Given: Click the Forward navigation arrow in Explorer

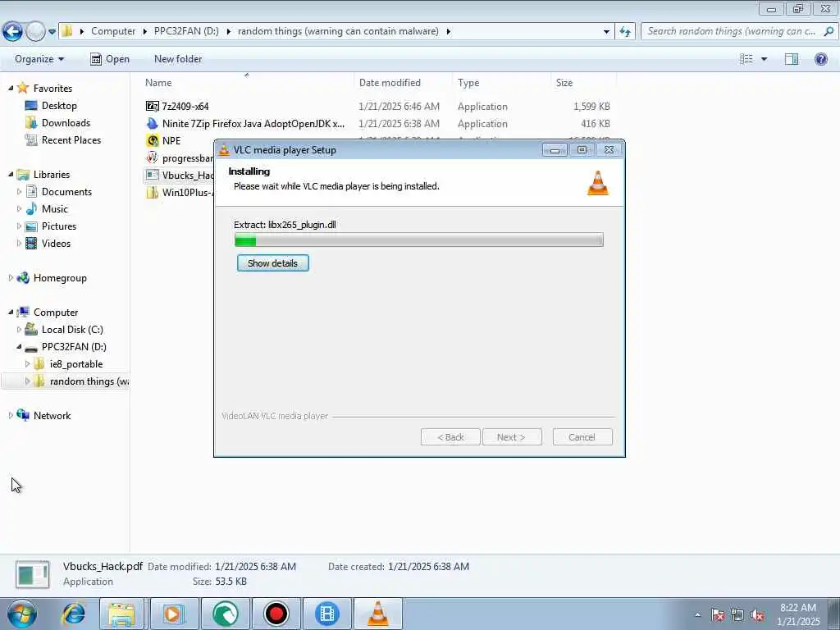Looking at the screenshot, I should point(35,32).
